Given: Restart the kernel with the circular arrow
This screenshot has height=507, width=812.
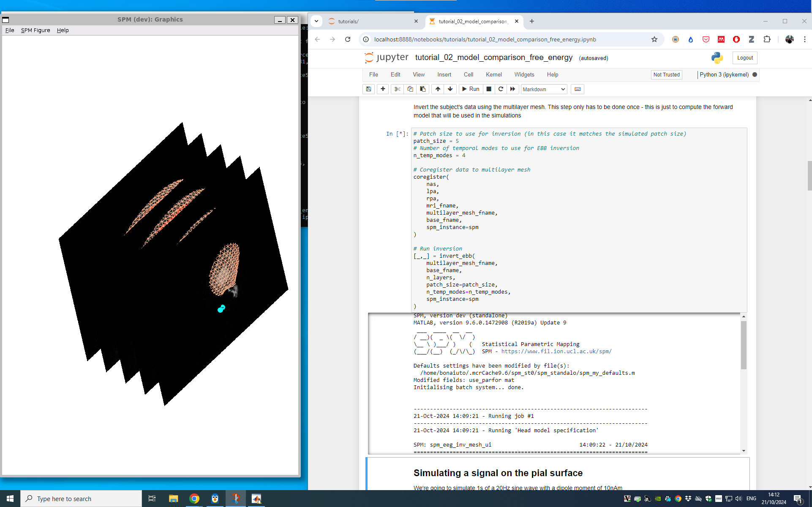Looking at the screenshot, I should click(x=501, y=89).
